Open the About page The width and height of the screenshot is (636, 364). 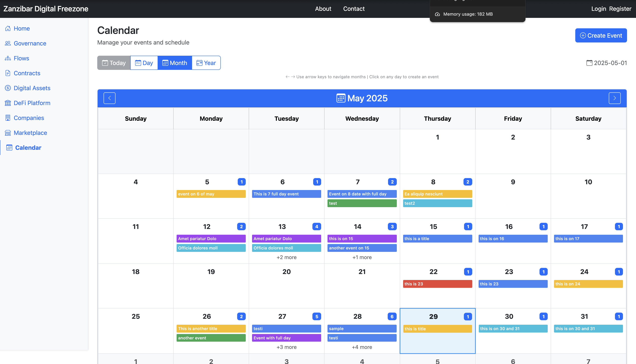(323, 9)
